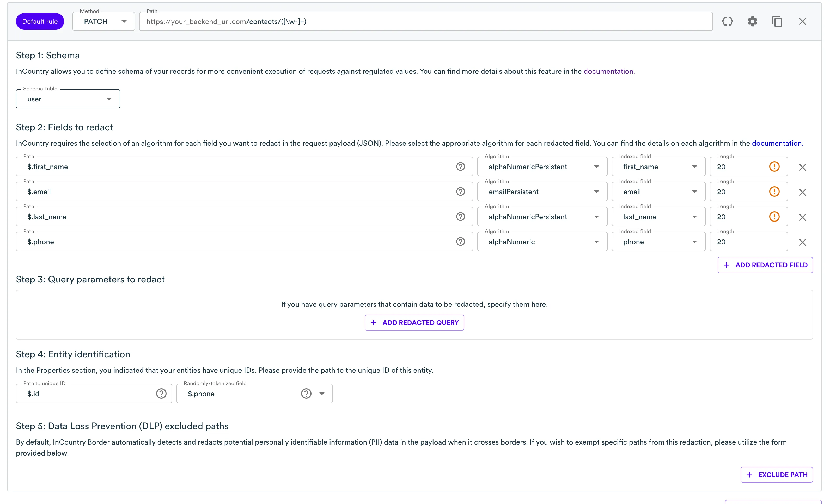
Task: Click Add Redacted Field button
Action: pos(765,265)
